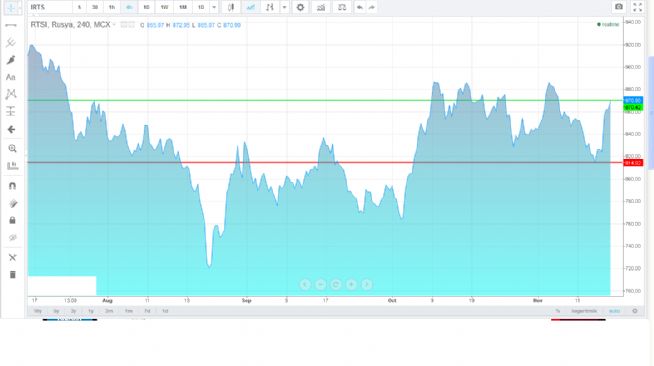
Task: Undo the last chart action
Action: (360, 8)
